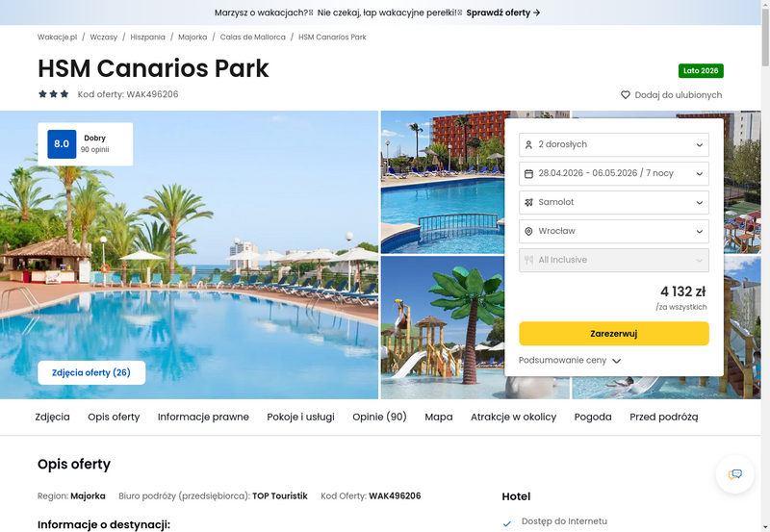Image resolution: width=770 pixels, height=532 pixels.
Task: Click the person icon in the guests field
Action: [528, 144]
